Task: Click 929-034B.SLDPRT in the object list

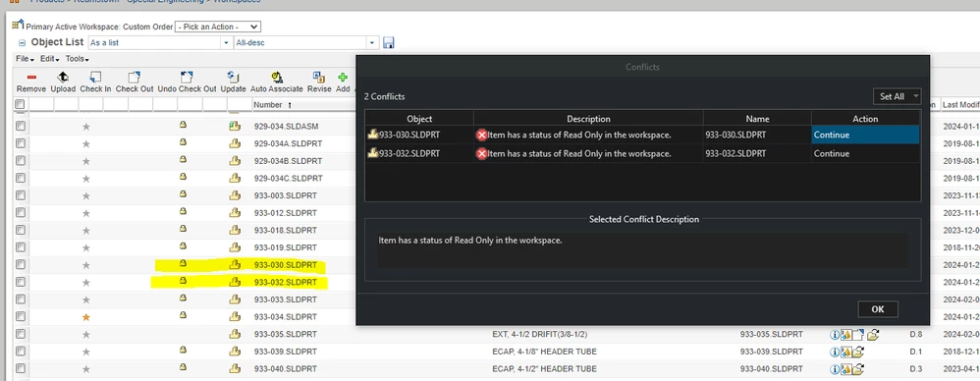Action: tap(288, 161)
